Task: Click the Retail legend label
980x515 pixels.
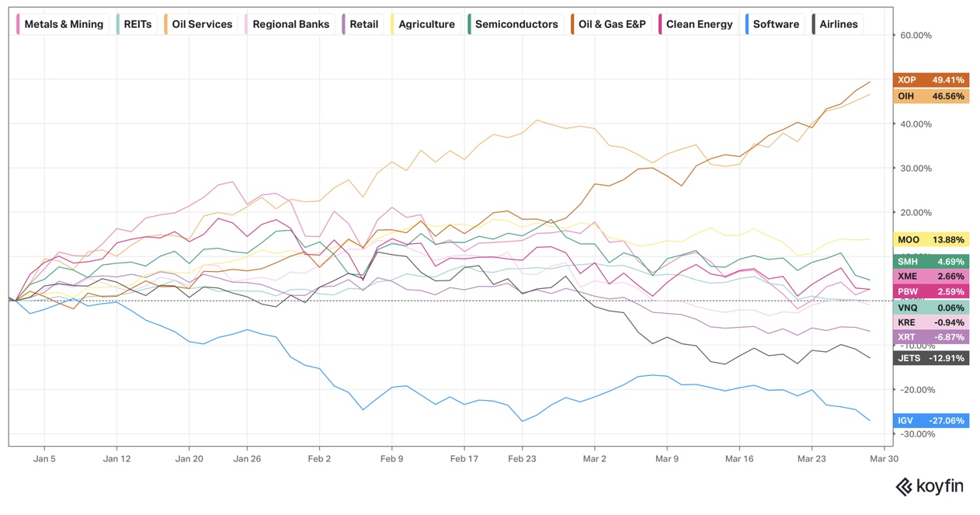Action: pos(363,24)
